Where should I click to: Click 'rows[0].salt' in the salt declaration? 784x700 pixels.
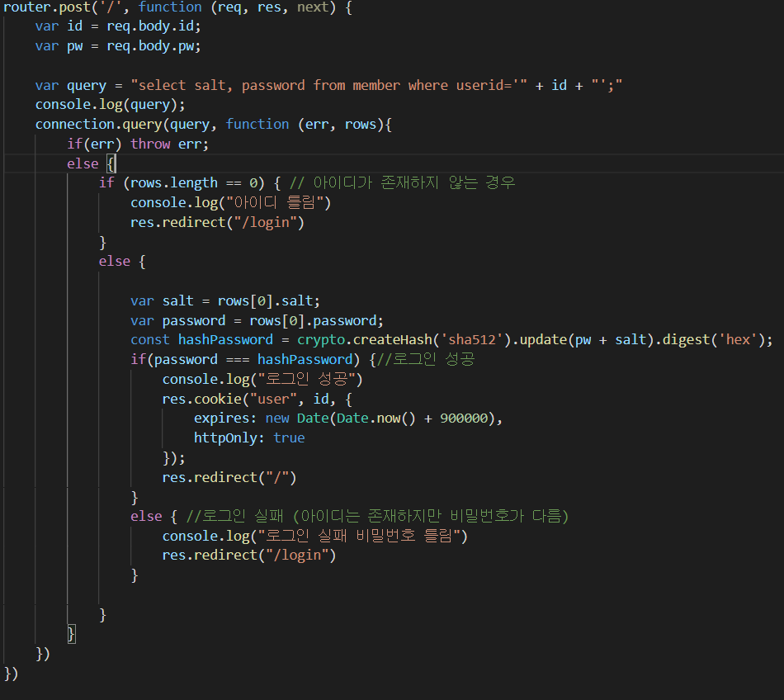pyautogui.click(x=265, y=300)
